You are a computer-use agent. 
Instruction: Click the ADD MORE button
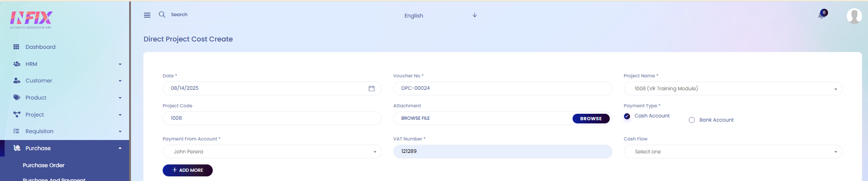[187, 170]
